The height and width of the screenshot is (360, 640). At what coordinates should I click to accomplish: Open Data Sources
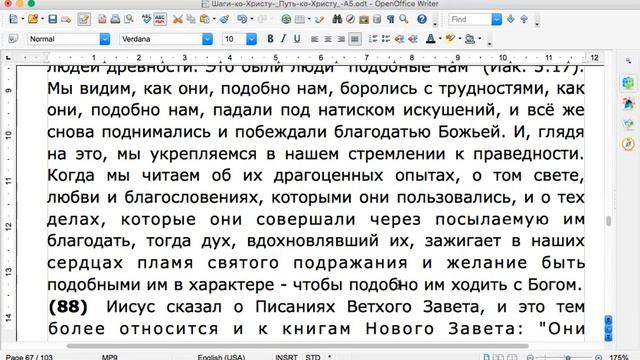(x=377, y=19)
